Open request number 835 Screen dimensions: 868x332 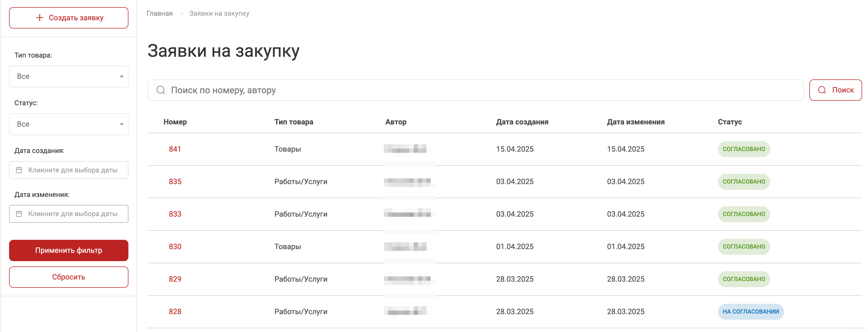pyautogui.click(x=175, y=182)
